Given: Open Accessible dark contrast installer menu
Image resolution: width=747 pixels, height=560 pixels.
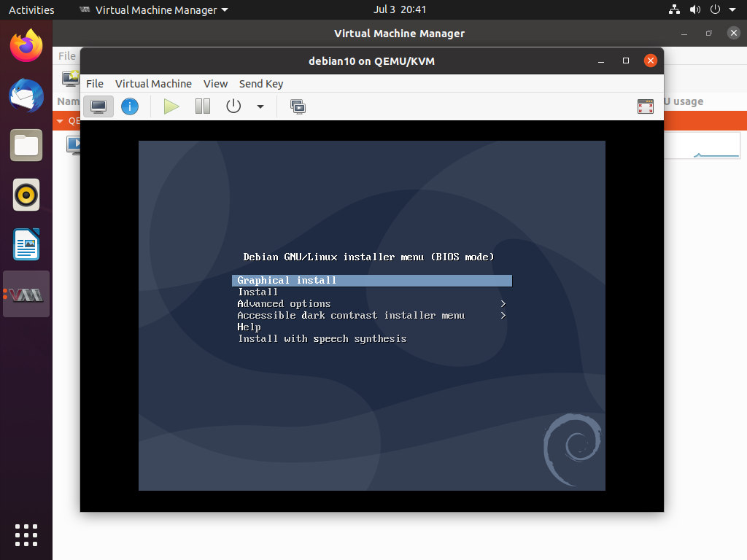Looking at the screenshot, I should (350, 315).
